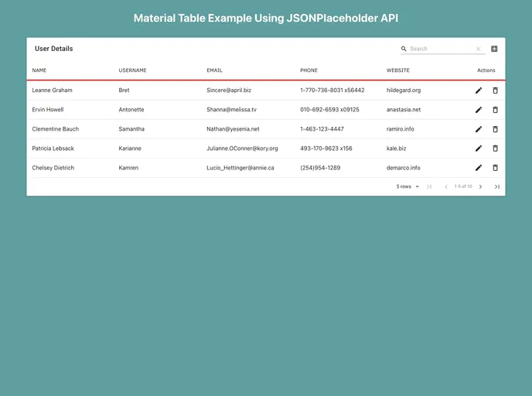Click website demarco.info

pyautogui.click(x=403, y=168)
